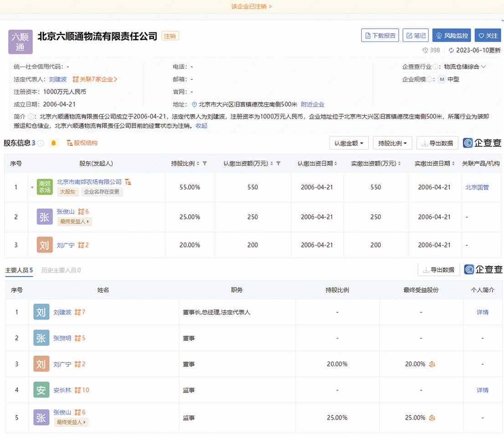Image resolution: width=504 pixels, height=437 pixels.
Task: Click the location pin icon by address
Action: coord(194,104)
